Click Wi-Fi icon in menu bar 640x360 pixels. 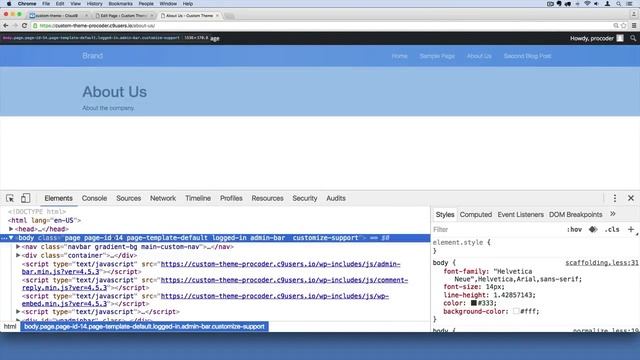pyautogui.click(x=587, y=4)
